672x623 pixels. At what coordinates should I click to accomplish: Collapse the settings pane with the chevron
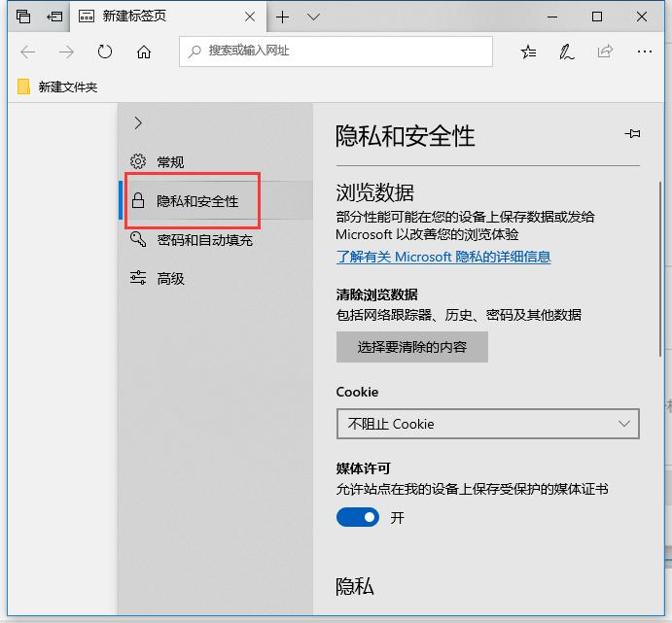tap(138, 123)
